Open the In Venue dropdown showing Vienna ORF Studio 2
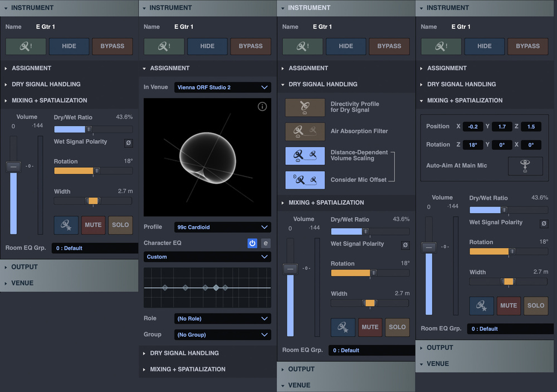The width and height of the screenshot is (557, 392). (x=222, y=87)
